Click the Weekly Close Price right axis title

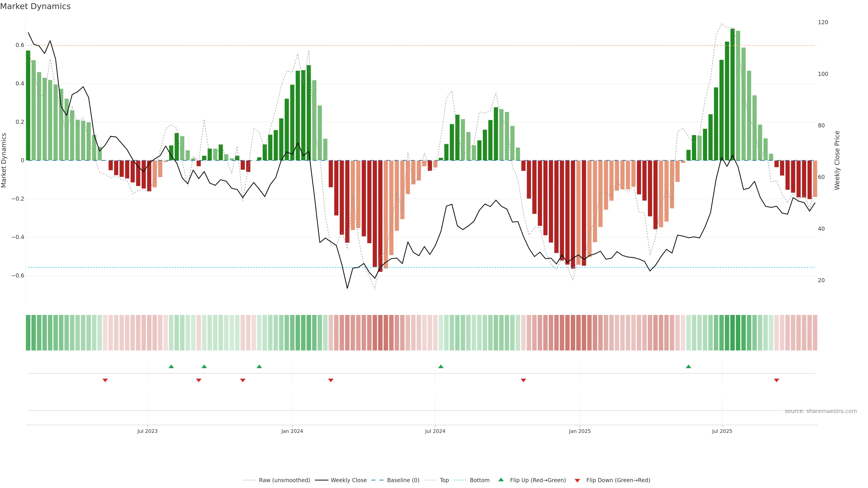(x=837, y=160)
